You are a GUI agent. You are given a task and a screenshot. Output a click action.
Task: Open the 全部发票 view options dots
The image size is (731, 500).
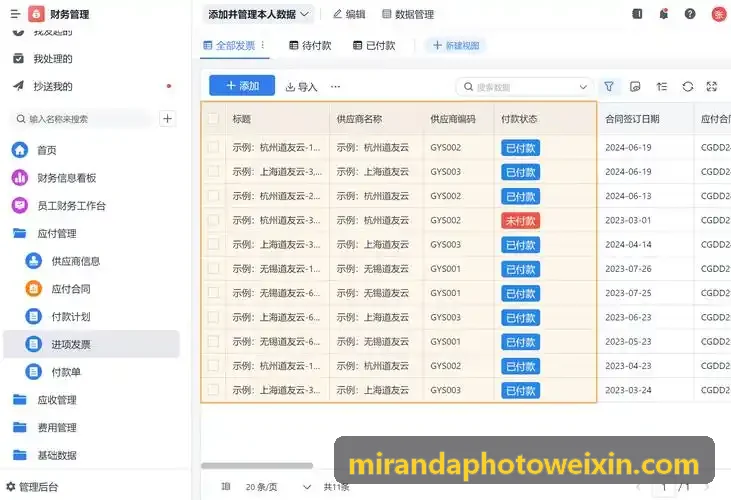(263, 45)
